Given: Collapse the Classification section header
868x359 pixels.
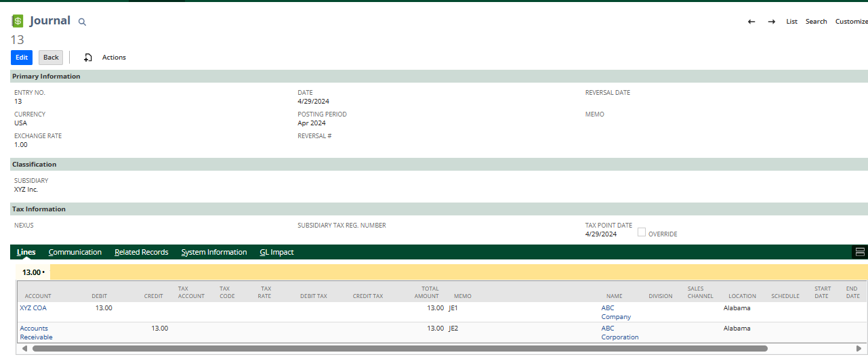Looking at the screenshot, I should pos(34,165).
